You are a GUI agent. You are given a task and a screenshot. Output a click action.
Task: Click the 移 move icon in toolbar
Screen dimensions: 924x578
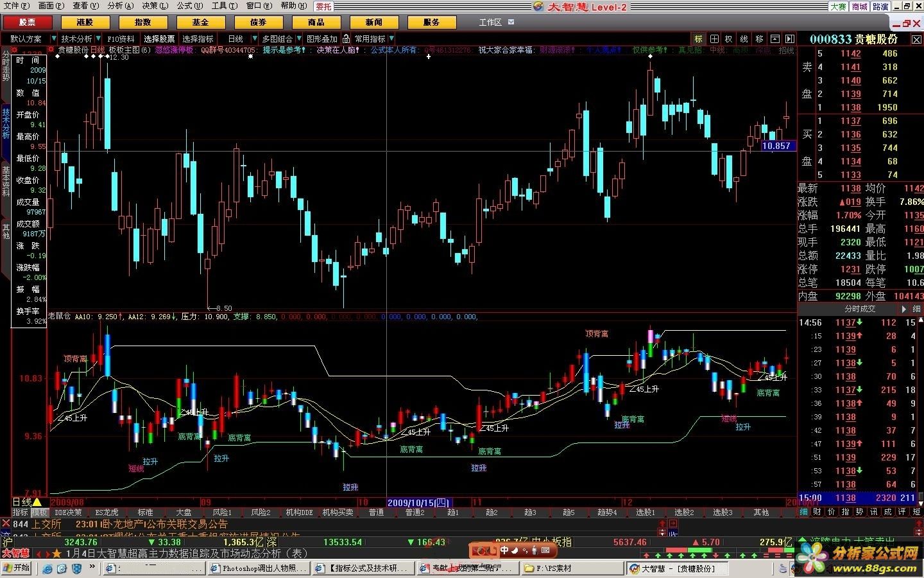(x=760, y=39)
